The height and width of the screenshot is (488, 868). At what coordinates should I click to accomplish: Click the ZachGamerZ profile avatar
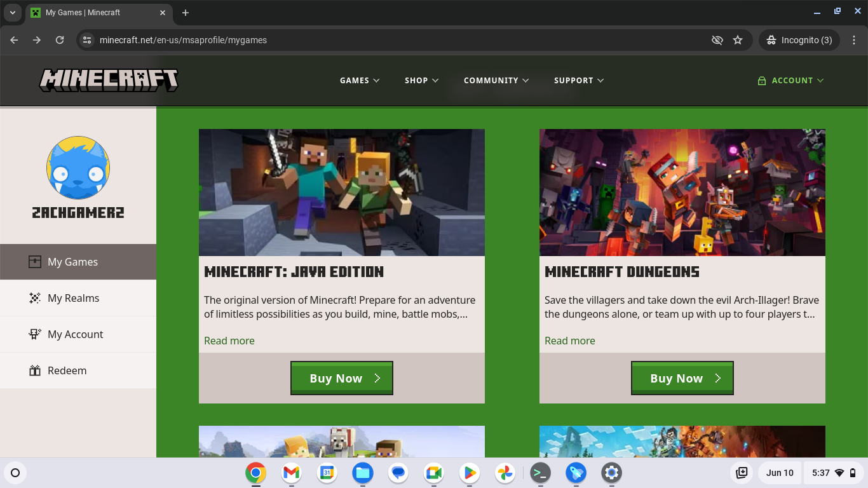coord(78,168)
